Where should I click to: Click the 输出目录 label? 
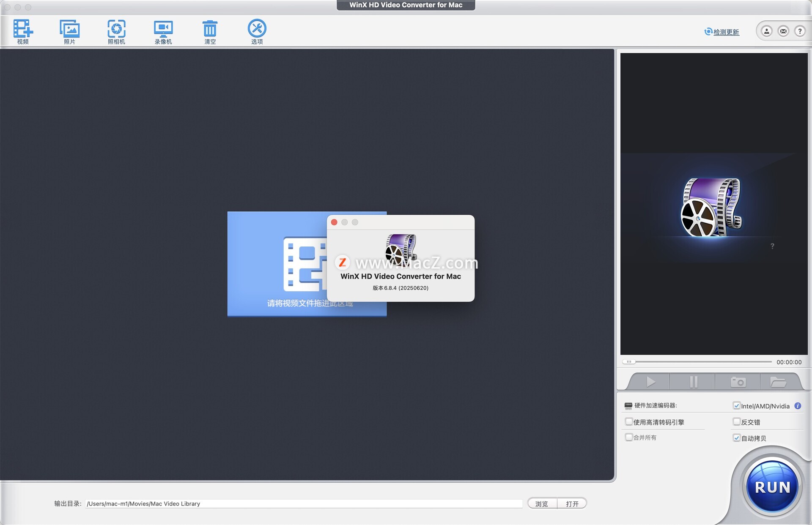click(68, 503)
